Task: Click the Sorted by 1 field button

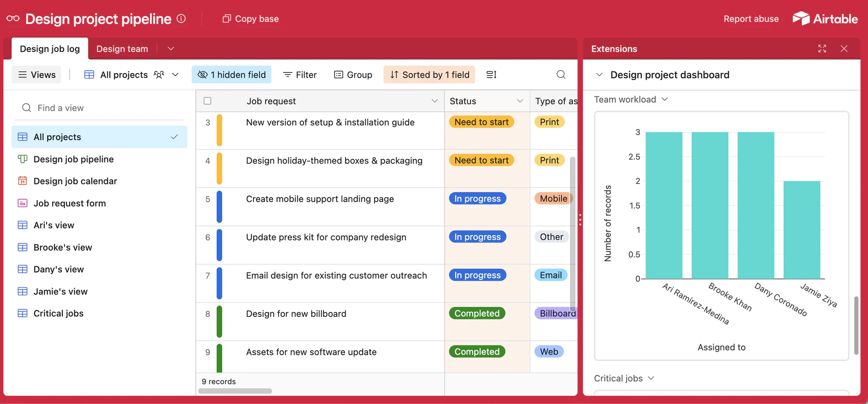Action: (x=430, y=75)
